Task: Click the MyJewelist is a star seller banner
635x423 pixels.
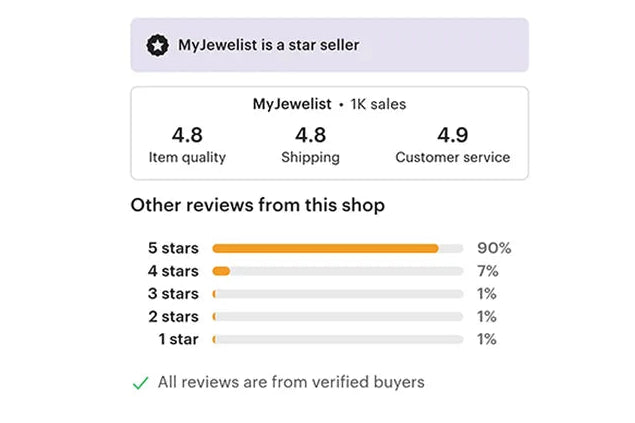Action: (329, 45)
